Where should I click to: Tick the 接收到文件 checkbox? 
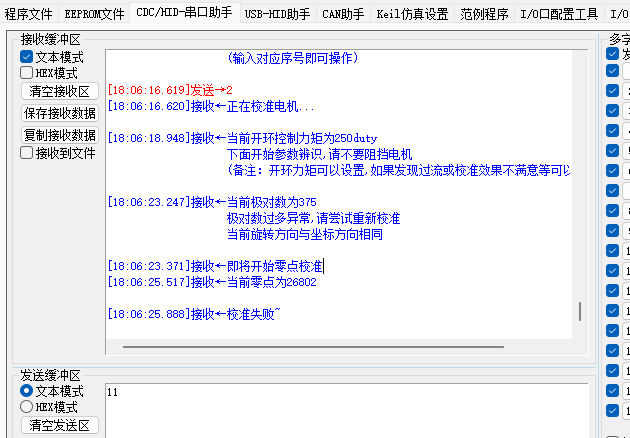(x=27, y=153)
